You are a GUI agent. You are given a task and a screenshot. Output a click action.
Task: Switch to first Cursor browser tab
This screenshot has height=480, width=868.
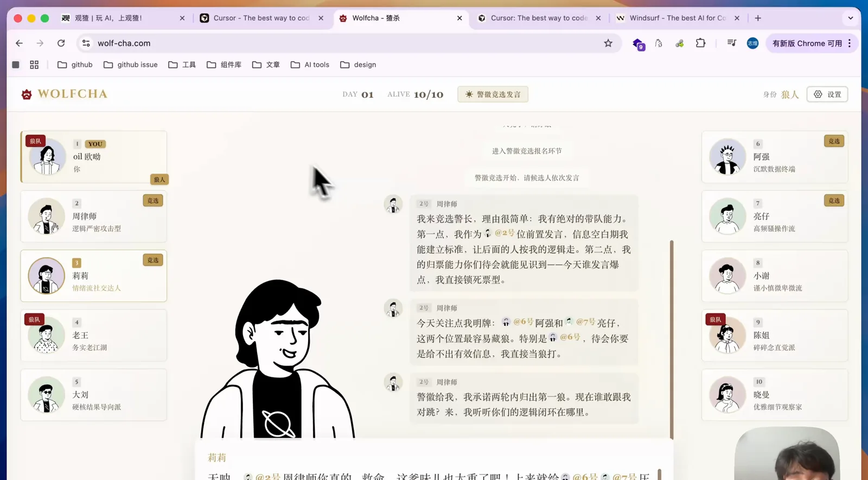[x=261, y=18]
